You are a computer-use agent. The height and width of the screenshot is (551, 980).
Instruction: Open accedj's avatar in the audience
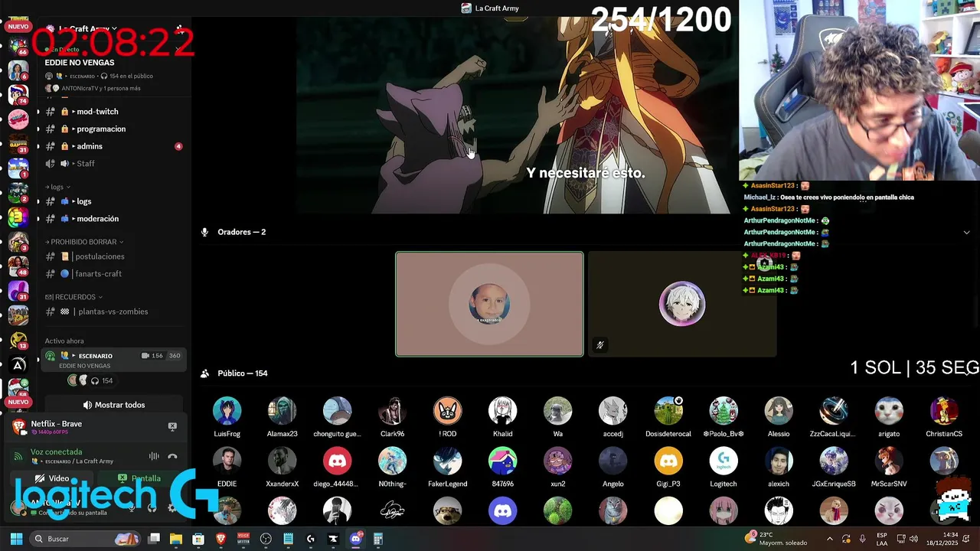pyautogui.click(x=612, y=411)
